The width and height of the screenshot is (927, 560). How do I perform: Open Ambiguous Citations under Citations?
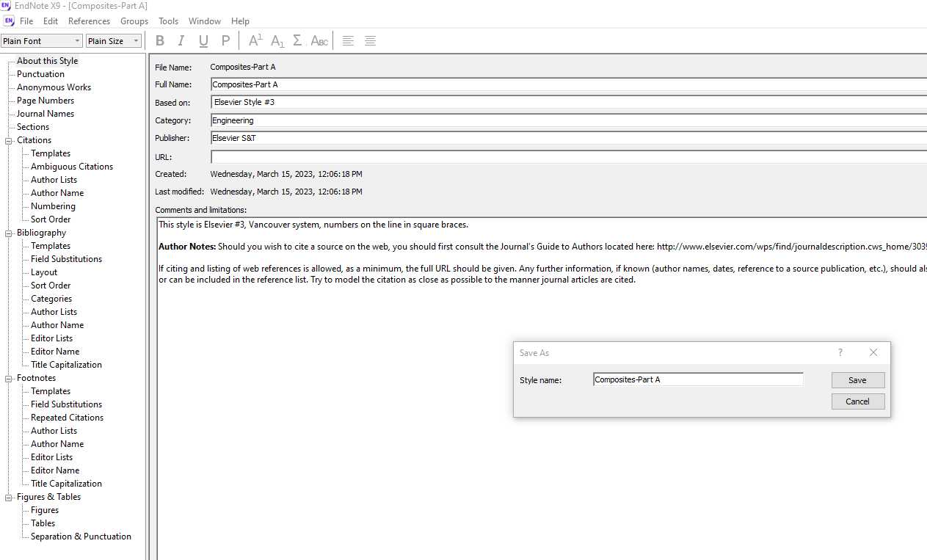[72, 167]
